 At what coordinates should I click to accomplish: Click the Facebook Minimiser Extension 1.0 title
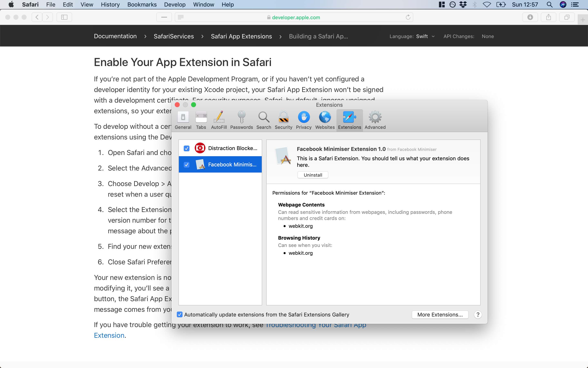coord(341,149)
